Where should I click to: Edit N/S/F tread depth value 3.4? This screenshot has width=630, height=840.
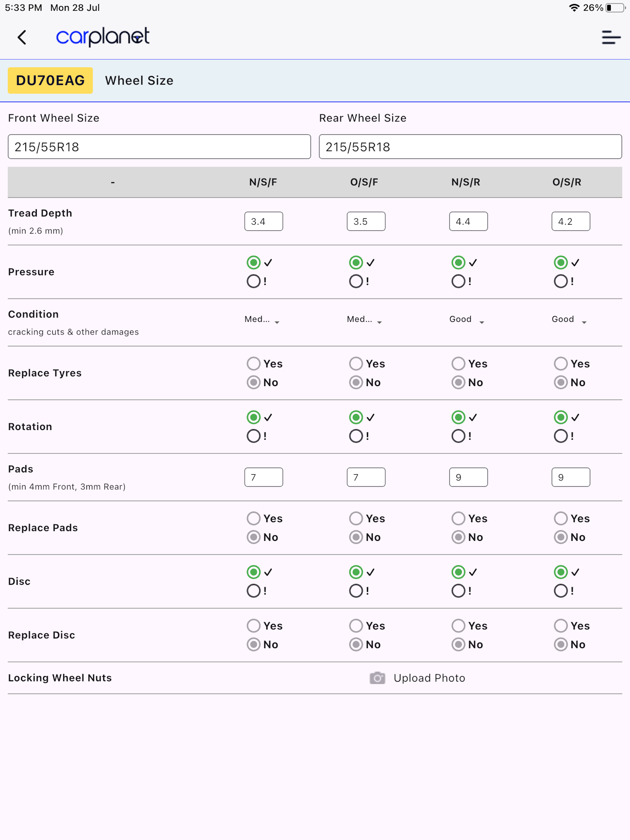point(263,221)
